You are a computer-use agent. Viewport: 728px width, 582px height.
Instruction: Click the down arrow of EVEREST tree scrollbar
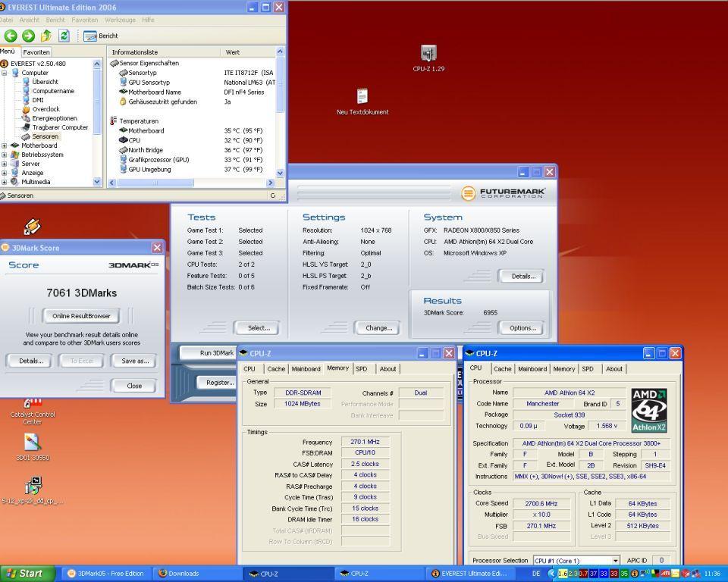pyautogui.click(x=97, y=182)
